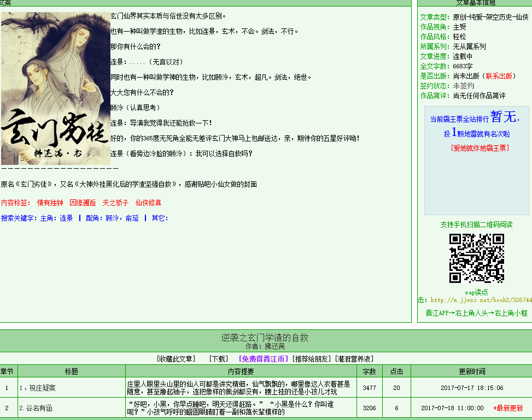The image size is (532, 420).
Task: Click the chapter 1 click count 20
Action: (x=396, y=388)
